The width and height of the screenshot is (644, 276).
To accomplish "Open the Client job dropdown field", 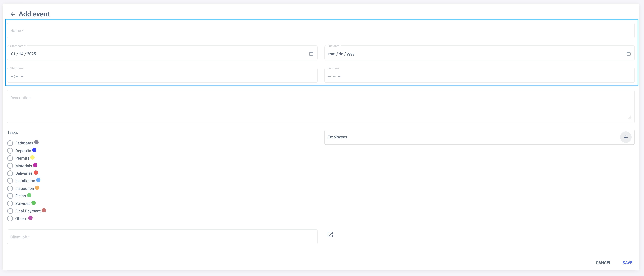I will click(162, 237).
